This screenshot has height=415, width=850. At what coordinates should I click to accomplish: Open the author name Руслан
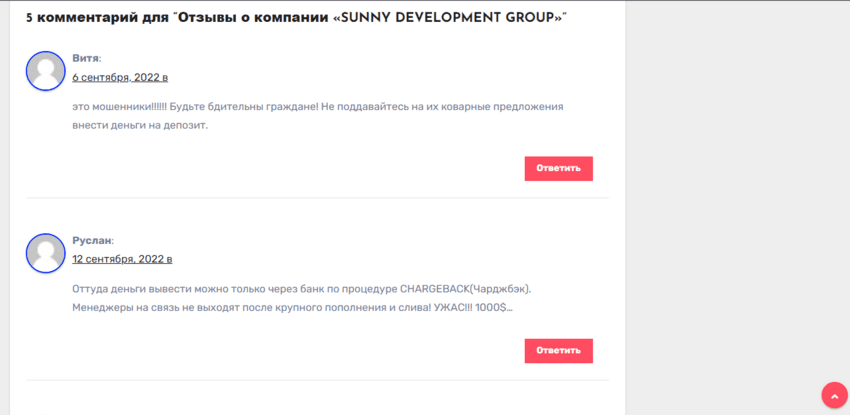coord(91,240)
